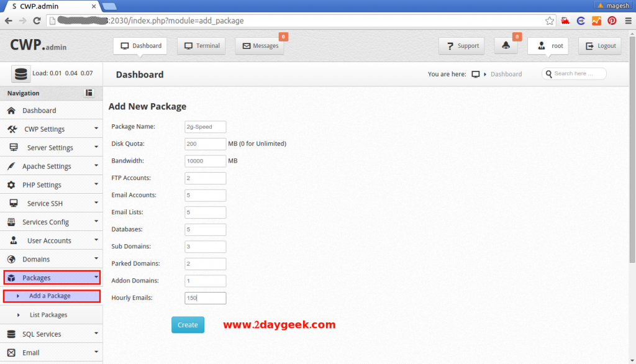The height and width of the screenshot is (364, 636).
Task: Bookmark the page with the star icon
Action: pyautogui.click(x=549, y=20)
